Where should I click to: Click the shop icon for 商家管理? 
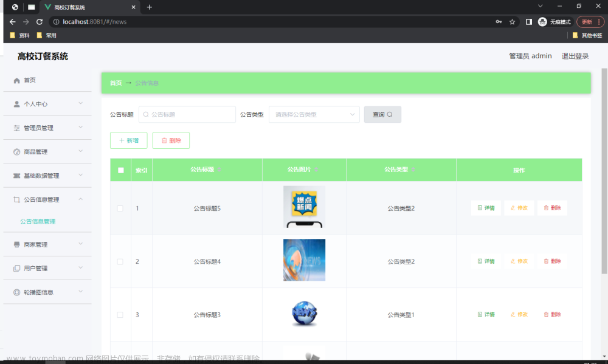coord(16,245)
